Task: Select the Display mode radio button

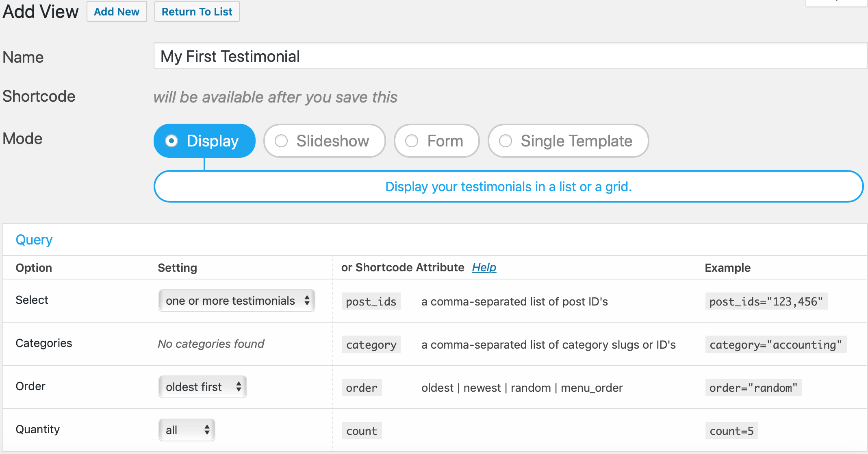Action: pos(171,141)
